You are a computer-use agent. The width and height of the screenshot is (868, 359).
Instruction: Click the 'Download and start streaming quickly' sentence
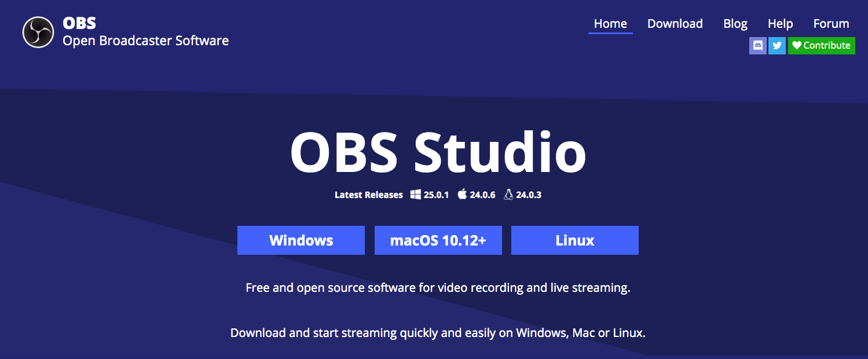[x=438, y=333]
